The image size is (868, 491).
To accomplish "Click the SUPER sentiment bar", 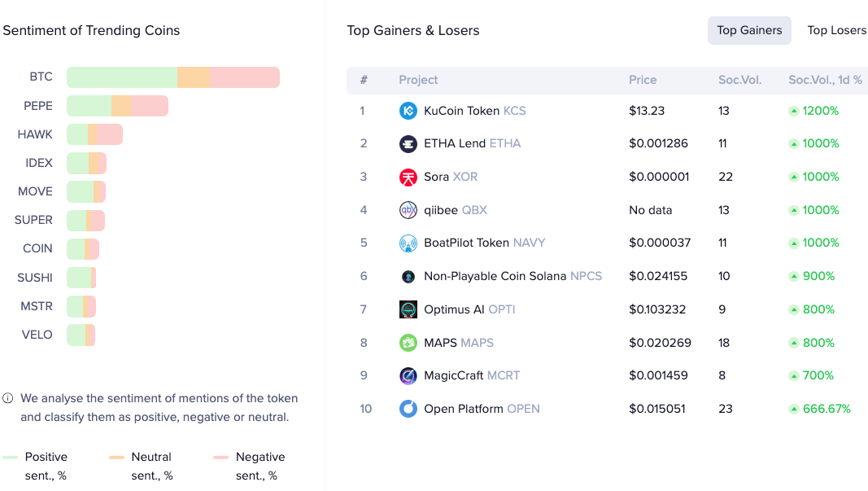I will 85,221.
